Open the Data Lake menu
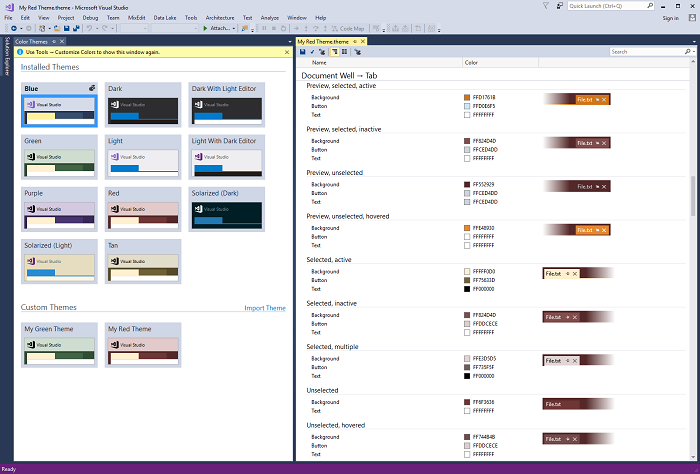The width and height of the screenshot is (700, 474). (x=165, y=18)
